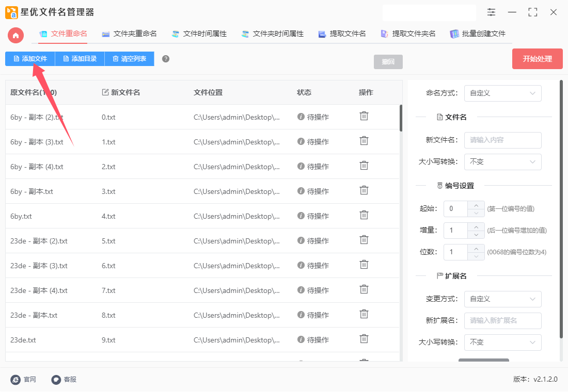Viewport: 568px width, 392px height.
Task: Focus the 新文件名 input field
Action: pyautogui.click(x=503, y=140)
